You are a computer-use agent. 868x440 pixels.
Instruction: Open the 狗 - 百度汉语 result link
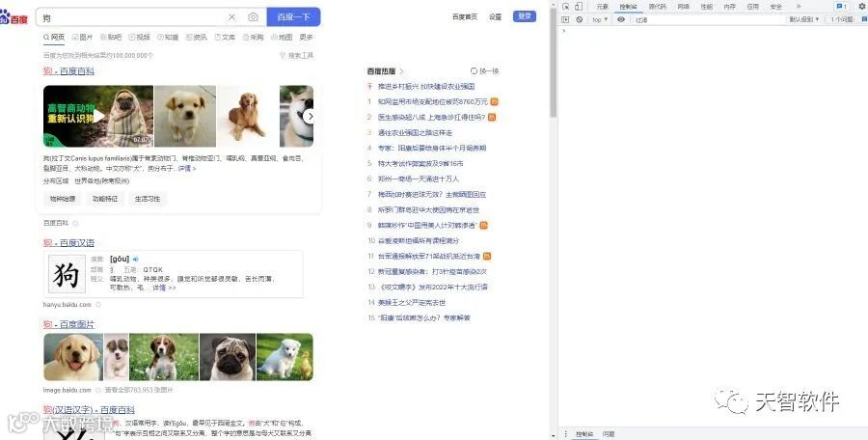click(69, 243)
